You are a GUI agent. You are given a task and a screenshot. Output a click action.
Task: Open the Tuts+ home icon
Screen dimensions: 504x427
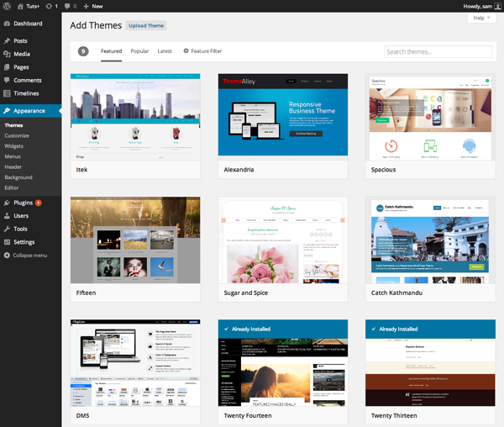tap(20, 6)
